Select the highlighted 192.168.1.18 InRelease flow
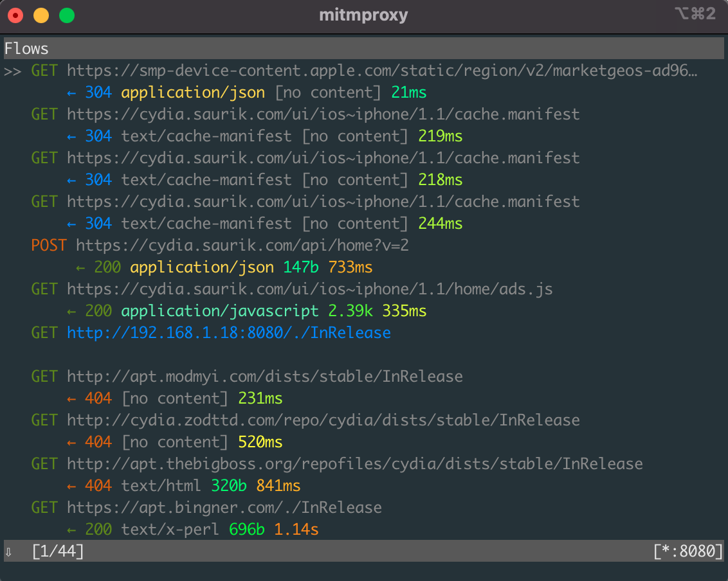The image size is (728, 581). pyautogui.click(x=229, y=332)
